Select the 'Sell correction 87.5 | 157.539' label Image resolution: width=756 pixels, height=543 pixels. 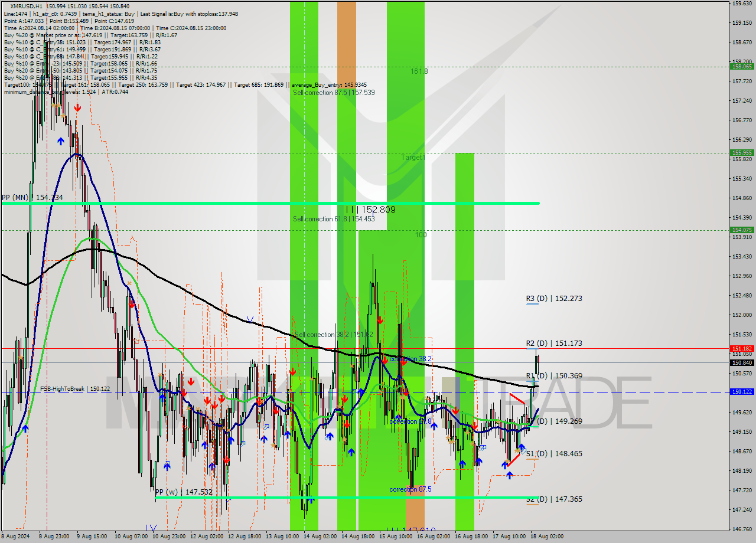[334, 93]
